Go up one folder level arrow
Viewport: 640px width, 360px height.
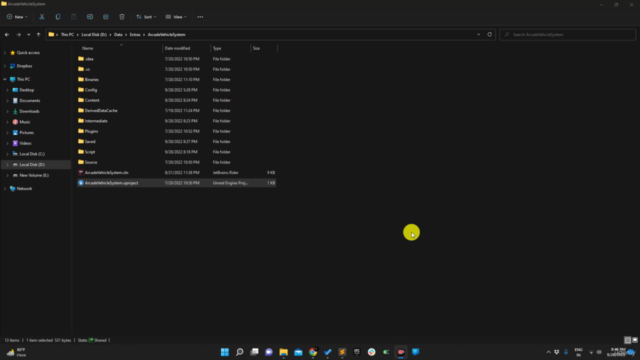(x=38, y=35)
